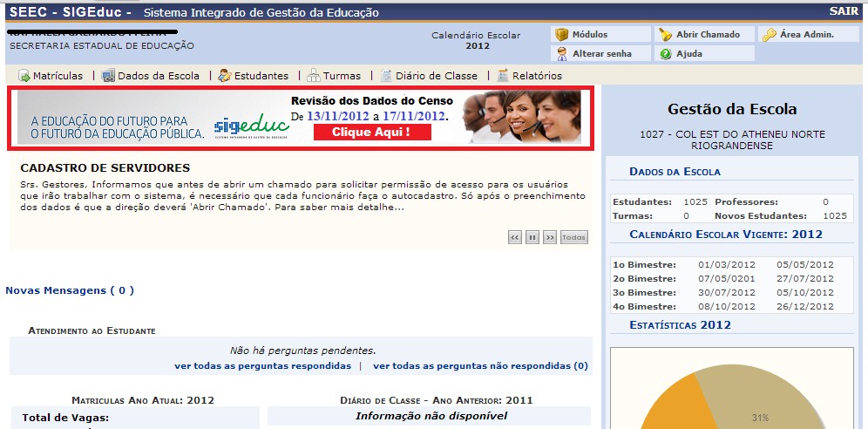The width and height of the screenshot is (868, 429).
Task: Click the Diário de Classe menu icon
Action: [x=386, y=75]
